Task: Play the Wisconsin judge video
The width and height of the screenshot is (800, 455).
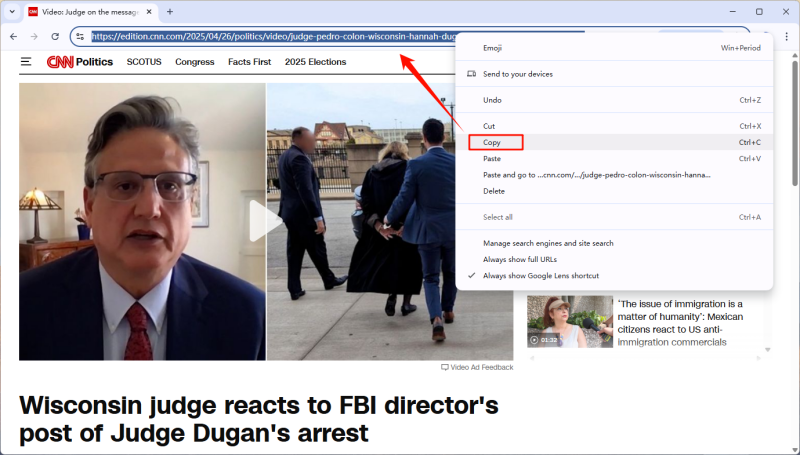Action: (x=265, y=221)
